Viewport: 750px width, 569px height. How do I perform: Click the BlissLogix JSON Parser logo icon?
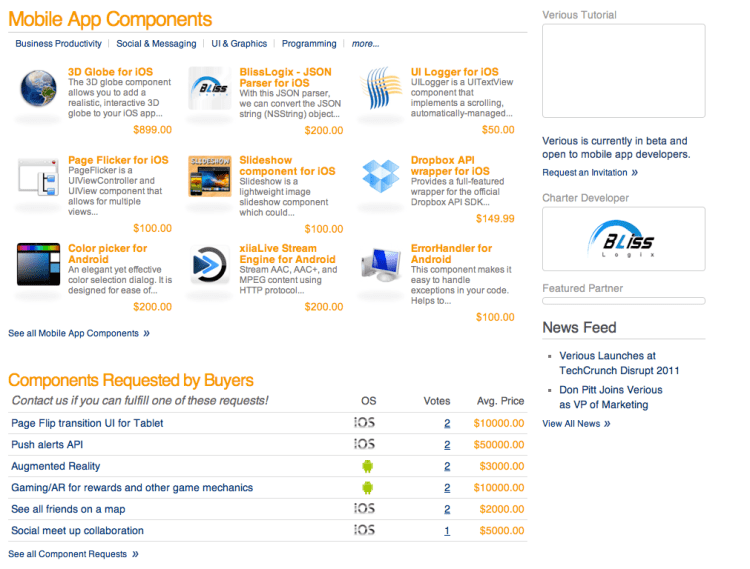pyautogui.click(x=210, y=88)
